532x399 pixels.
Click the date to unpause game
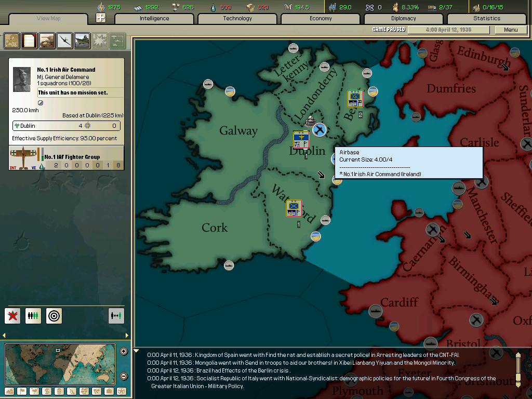point(448,30)
